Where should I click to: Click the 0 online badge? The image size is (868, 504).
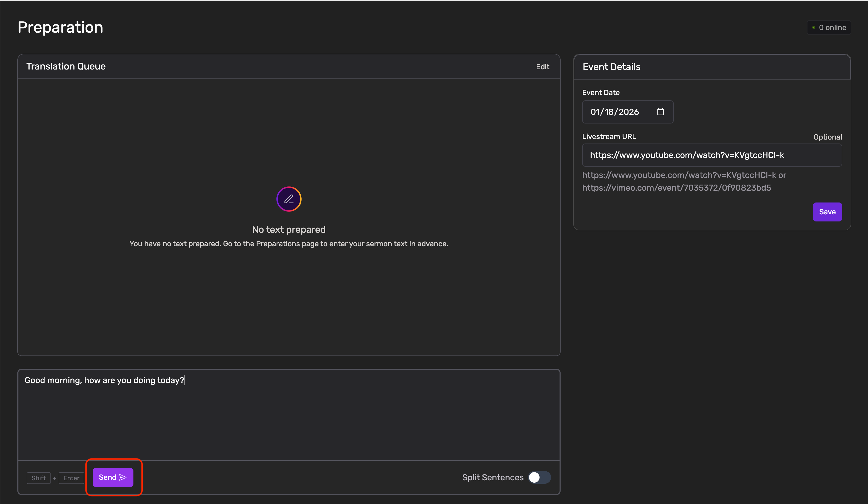832,28
